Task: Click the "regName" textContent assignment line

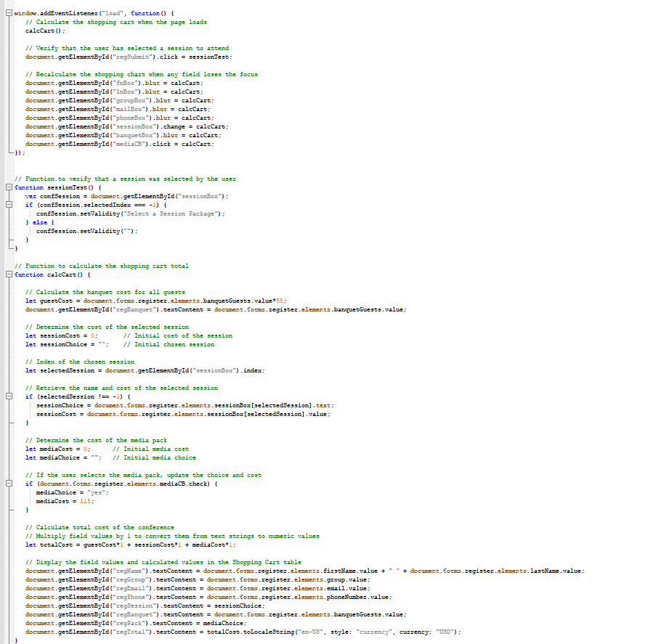Action: click(x=305, y=571)
